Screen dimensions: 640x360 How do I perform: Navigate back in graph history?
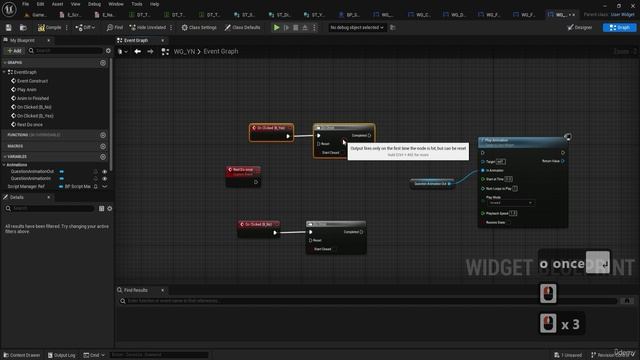click(x=138, y=51)
